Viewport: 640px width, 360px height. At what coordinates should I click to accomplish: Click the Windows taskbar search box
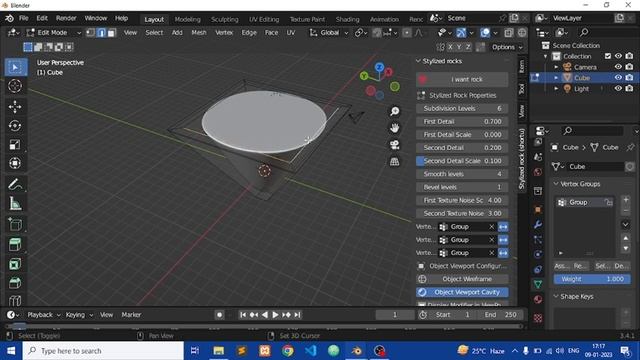click(x=103, y=351)
